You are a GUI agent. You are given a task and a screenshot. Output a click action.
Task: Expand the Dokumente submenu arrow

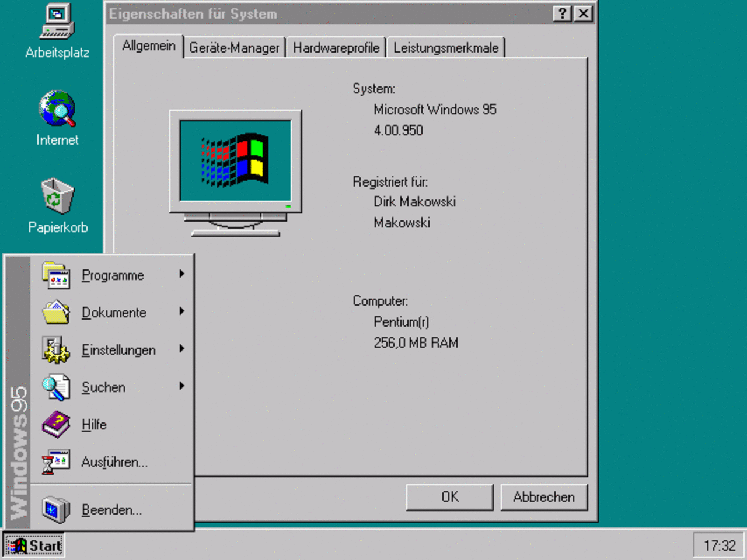tap(182, 311)
